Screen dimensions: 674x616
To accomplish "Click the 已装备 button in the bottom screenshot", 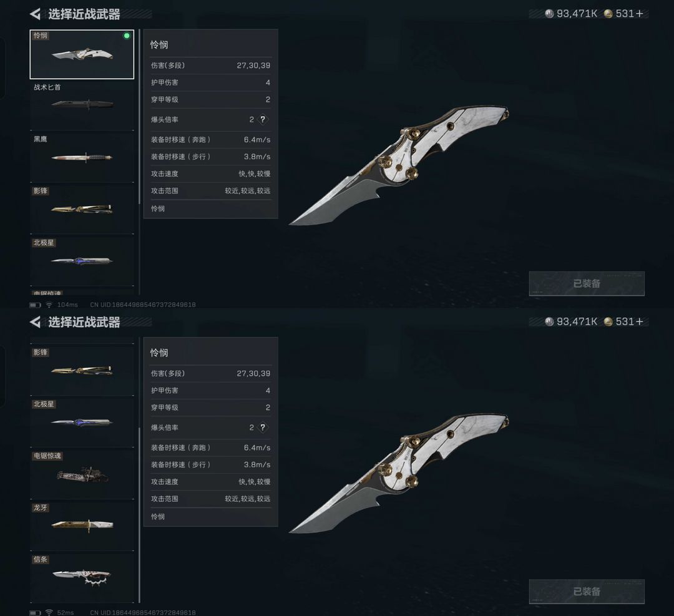I will point(586,592).
